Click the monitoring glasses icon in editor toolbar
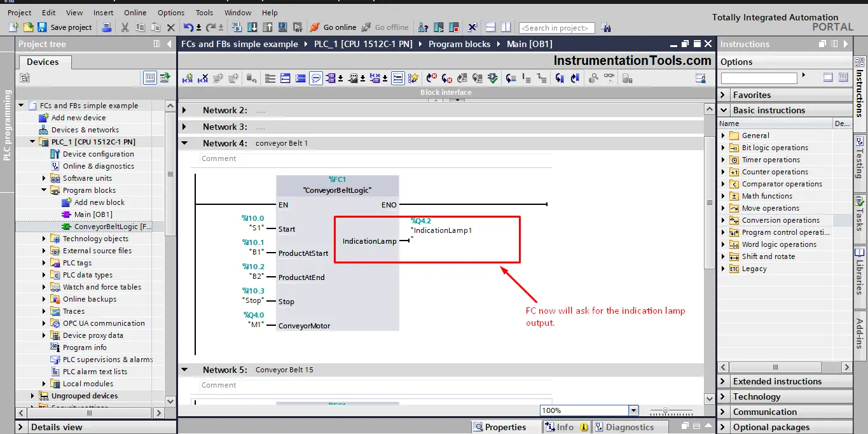This screenshot has height=434, width=868. 609,78
